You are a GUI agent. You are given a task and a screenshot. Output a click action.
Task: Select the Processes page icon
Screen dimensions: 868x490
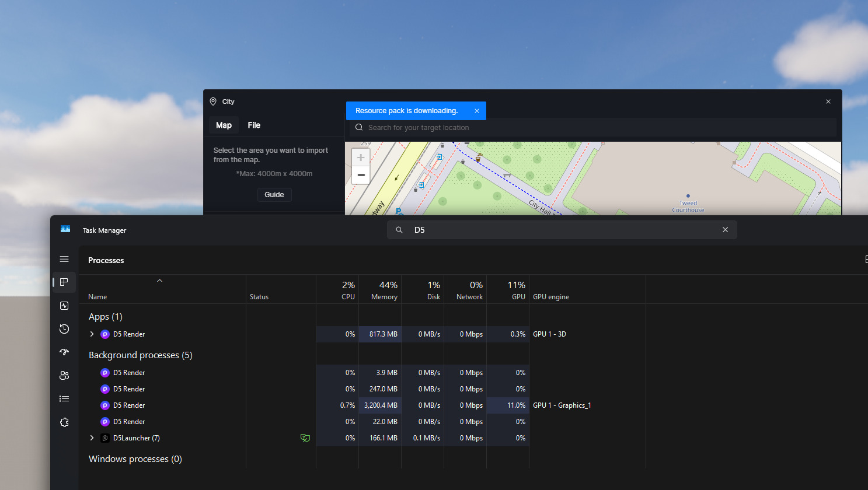tap(64, 282)
